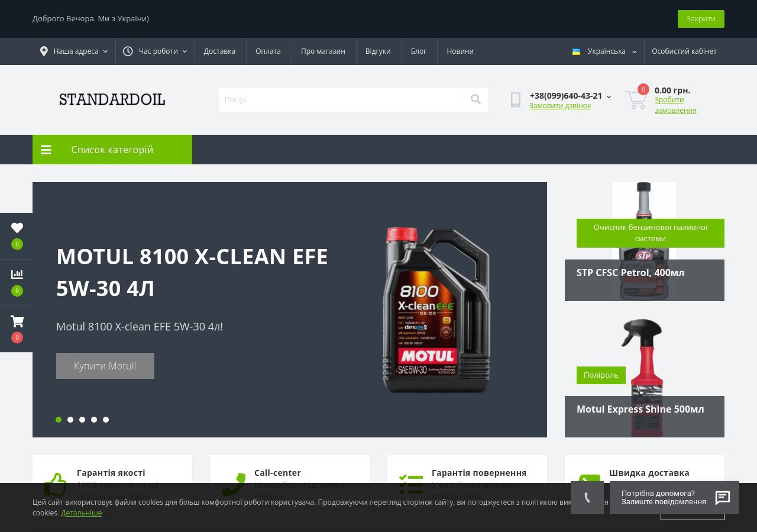Screen dimensions: 757x532
Task: Click into the Пошук search field
Action: coord(341,99)
